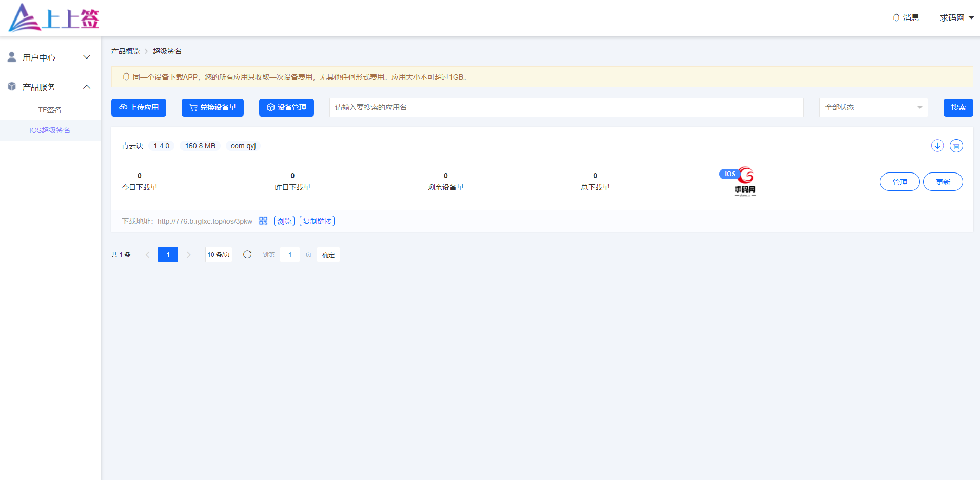This screenshot has width=980, height=480.
Task: Click the 消息 notification bell
Action: [906, 18]
